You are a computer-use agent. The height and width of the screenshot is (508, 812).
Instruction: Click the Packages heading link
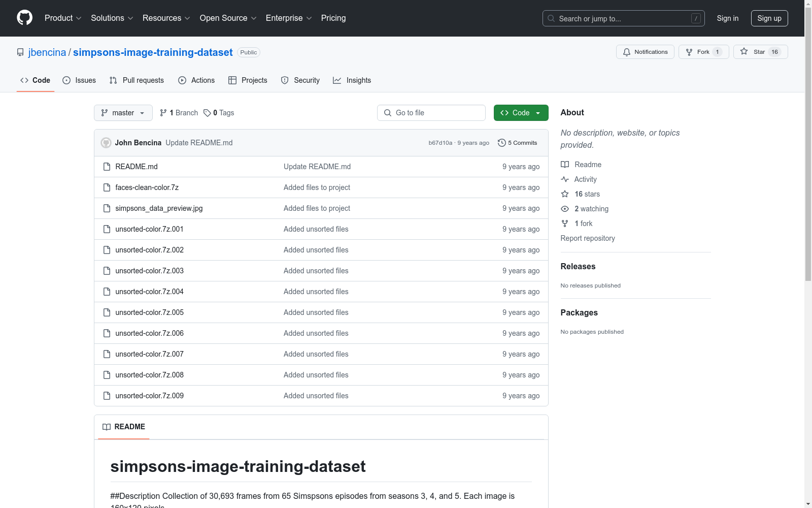(x=579, y=312)
